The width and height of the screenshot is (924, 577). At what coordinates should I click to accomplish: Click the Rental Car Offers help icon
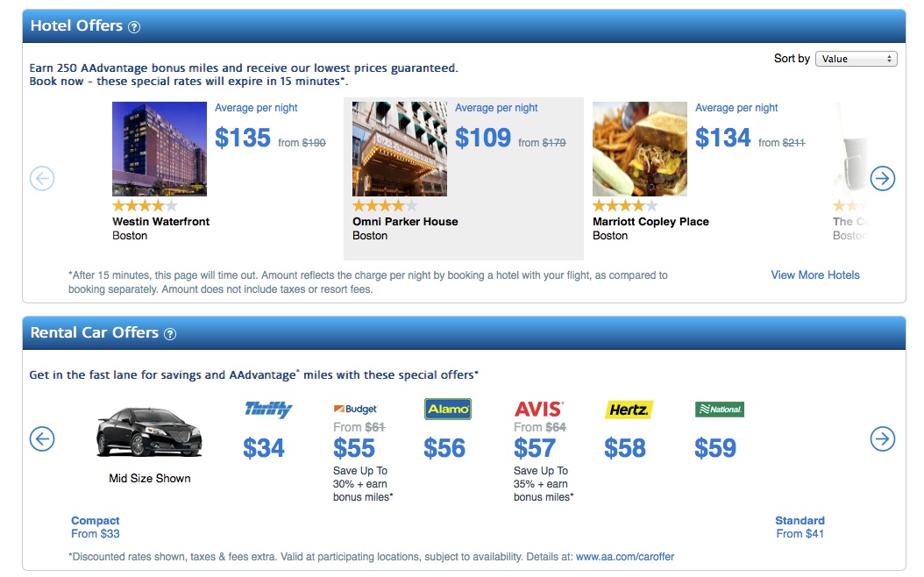[170, 334]
